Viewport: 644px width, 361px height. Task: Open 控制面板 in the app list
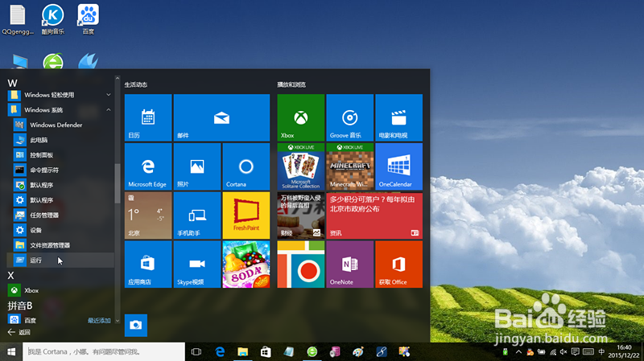(60, 155)
